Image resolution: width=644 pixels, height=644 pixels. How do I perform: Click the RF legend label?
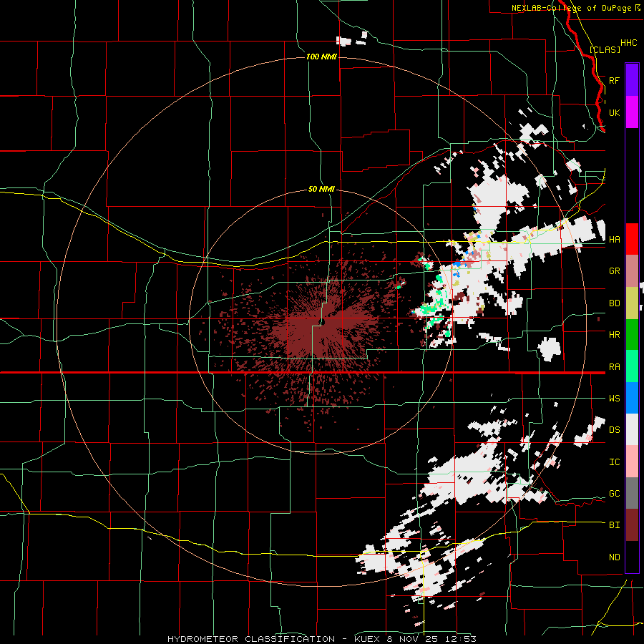[614, 80]
